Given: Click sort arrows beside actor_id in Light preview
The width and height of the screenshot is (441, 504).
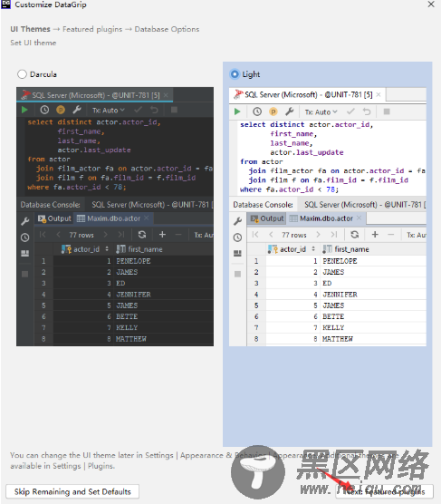Looking at the screenshot, I should (313, 248).
